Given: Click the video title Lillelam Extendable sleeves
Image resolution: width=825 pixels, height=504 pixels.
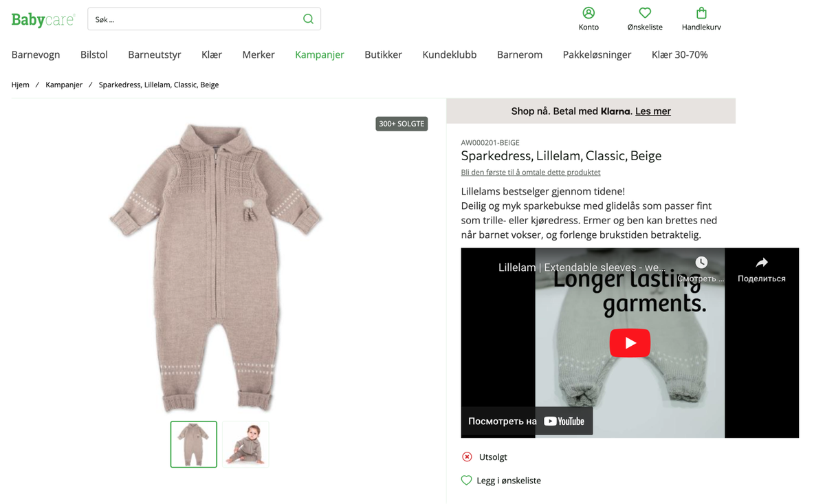Looking at the screenshot, I should pos(582,267).
